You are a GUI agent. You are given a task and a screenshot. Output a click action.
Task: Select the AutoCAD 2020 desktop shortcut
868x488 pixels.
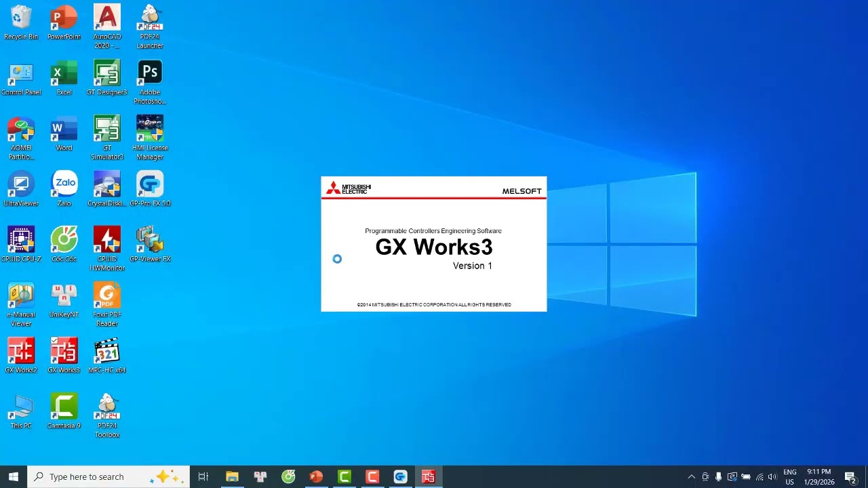tap(107, 27)
